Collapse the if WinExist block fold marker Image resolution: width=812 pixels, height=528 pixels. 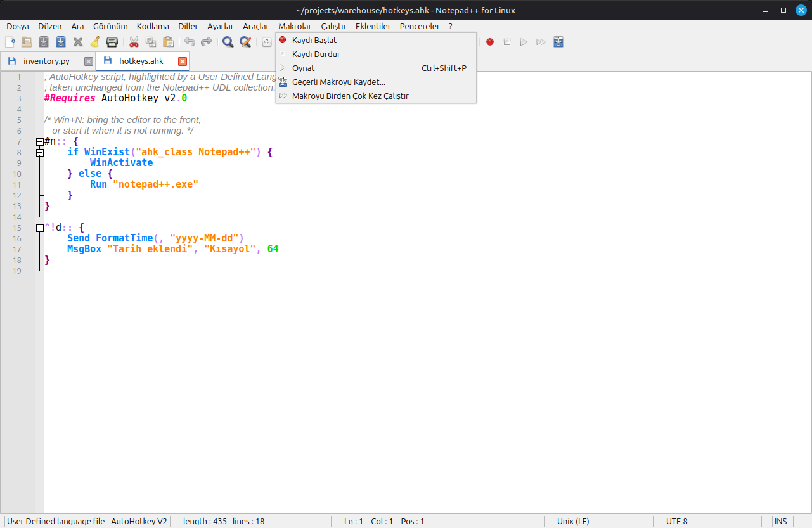tap(40, 153)
